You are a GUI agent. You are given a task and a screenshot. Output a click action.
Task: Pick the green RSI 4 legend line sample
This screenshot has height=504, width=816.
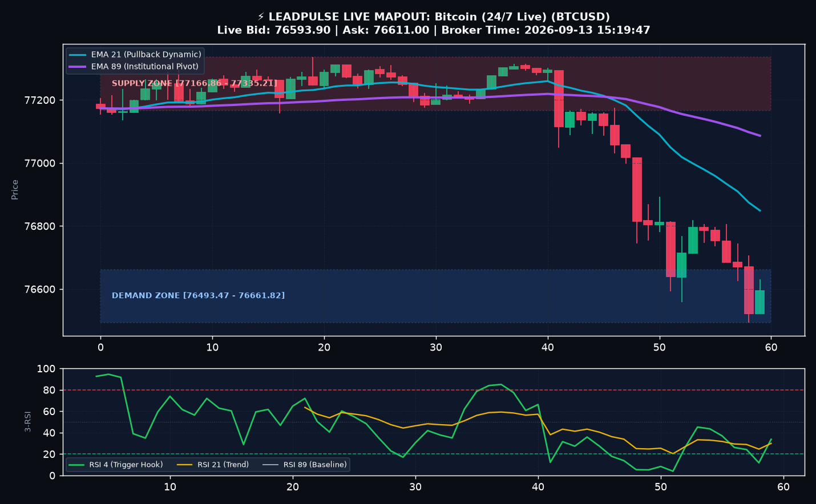76,465
